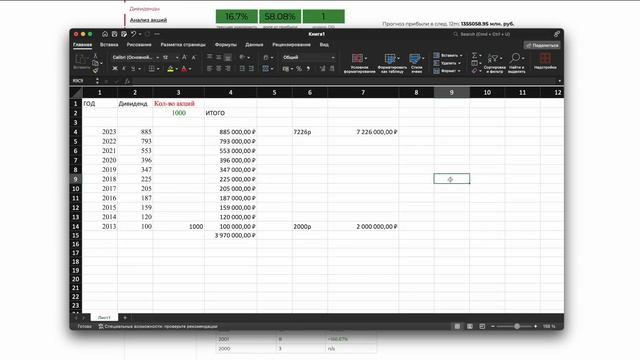Toggle Bold (Ж) formatting
Image resolution: width=640 pixels, height=360 pixels.
click(115, 69)
